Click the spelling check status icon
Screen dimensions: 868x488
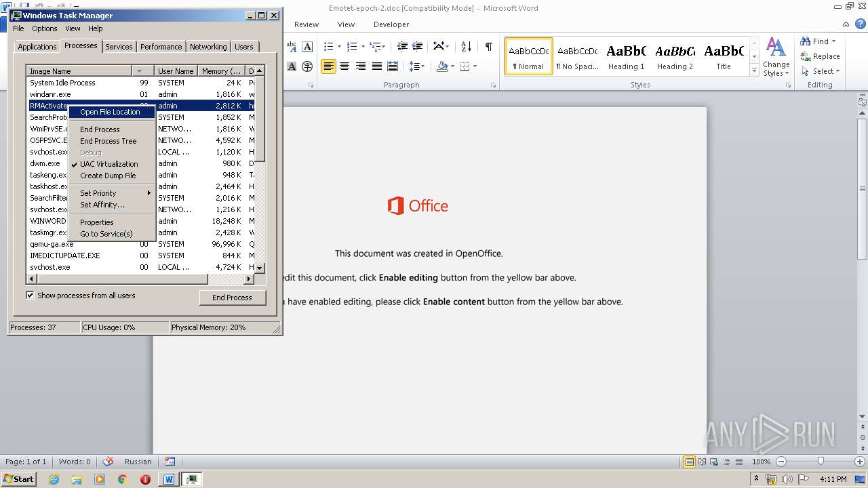(x=108, y=462)
